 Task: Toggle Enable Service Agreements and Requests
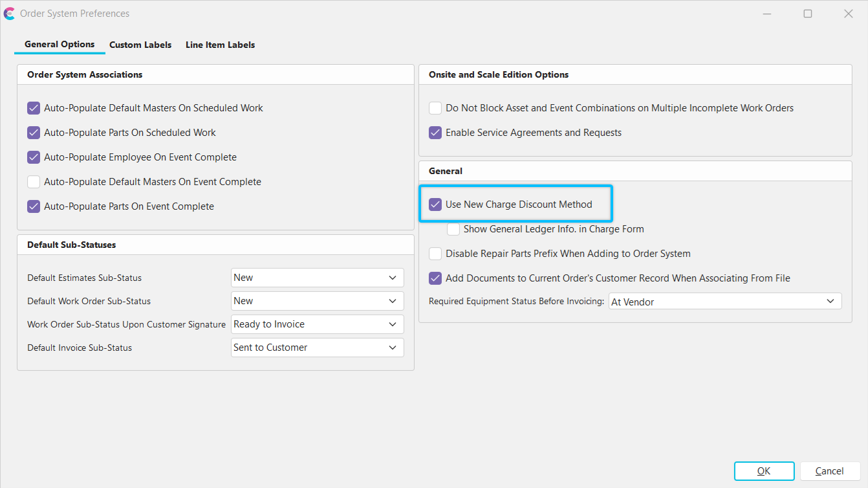point(435,133)
